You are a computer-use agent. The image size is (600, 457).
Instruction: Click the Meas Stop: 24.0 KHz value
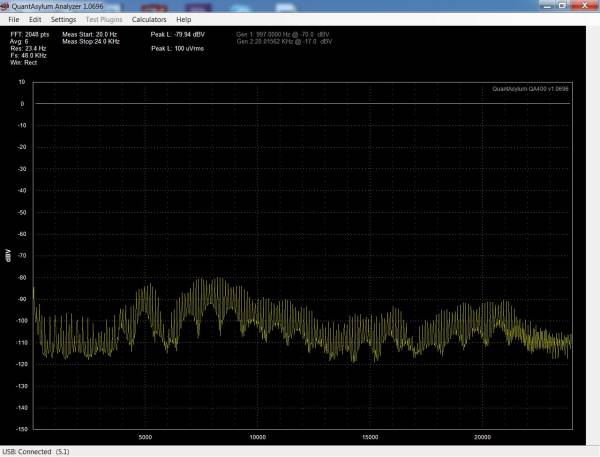(91, 41)
